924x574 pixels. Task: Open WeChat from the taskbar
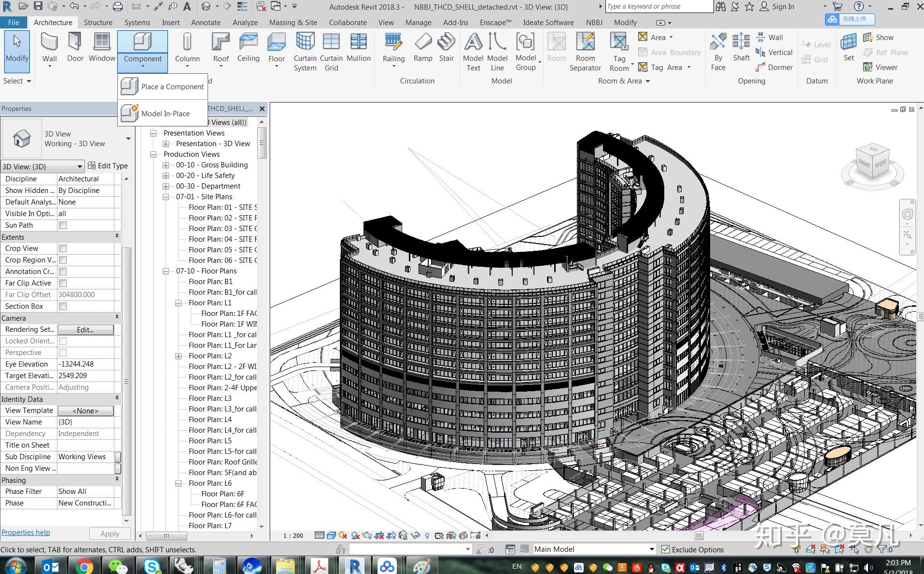[117, 566]
